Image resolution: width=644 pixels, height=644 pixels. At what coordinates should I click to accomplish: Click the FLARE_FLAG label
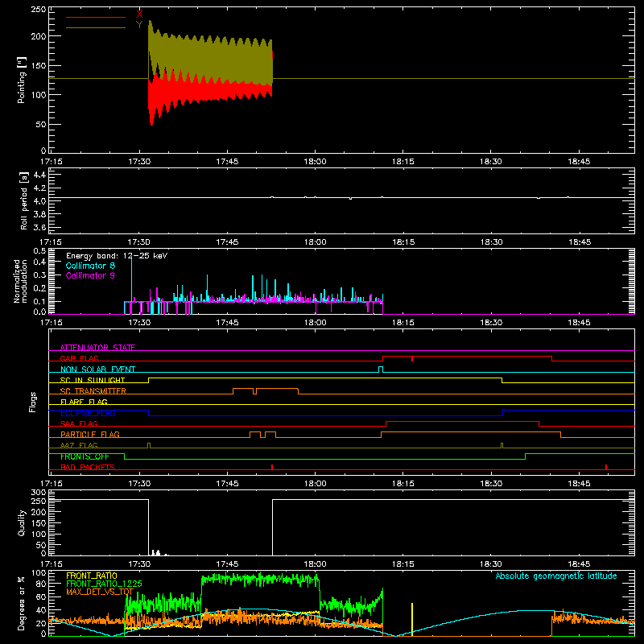tap(84, 402)
